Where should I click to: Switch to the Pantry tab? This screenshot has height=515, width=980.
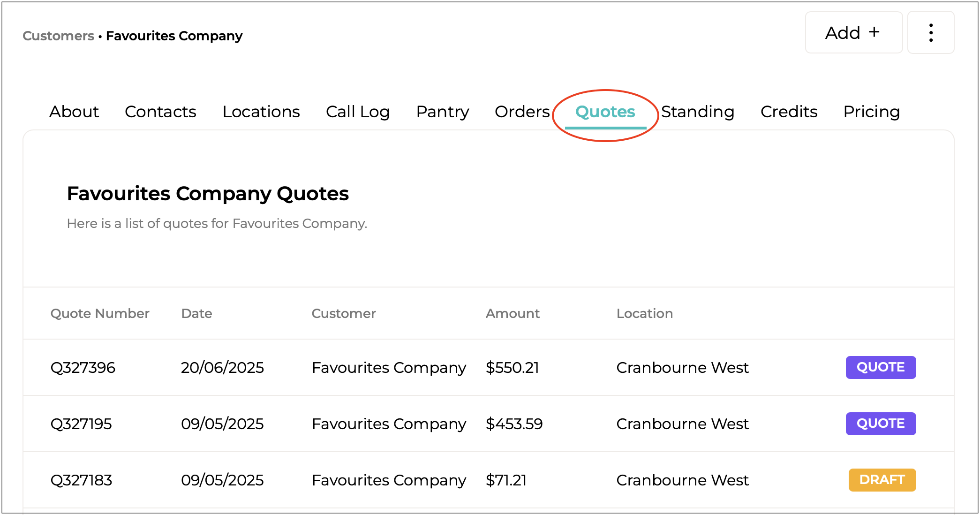442,112
